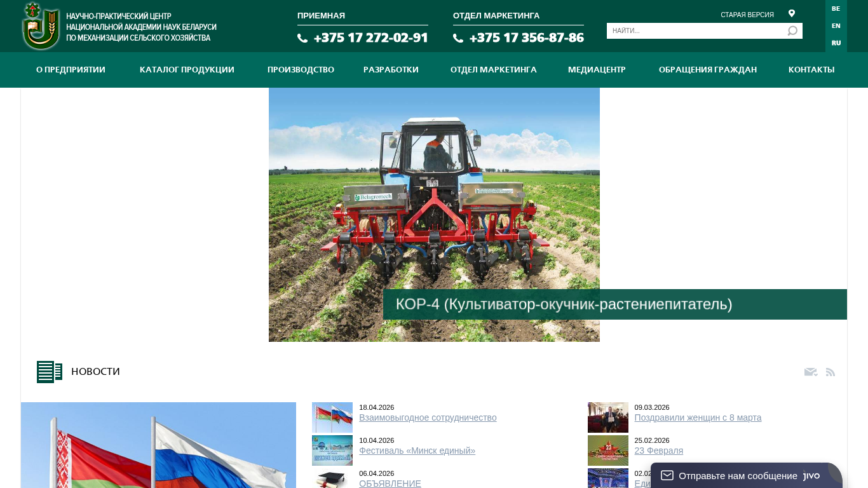Switch language to RU

tap(836, 43)
